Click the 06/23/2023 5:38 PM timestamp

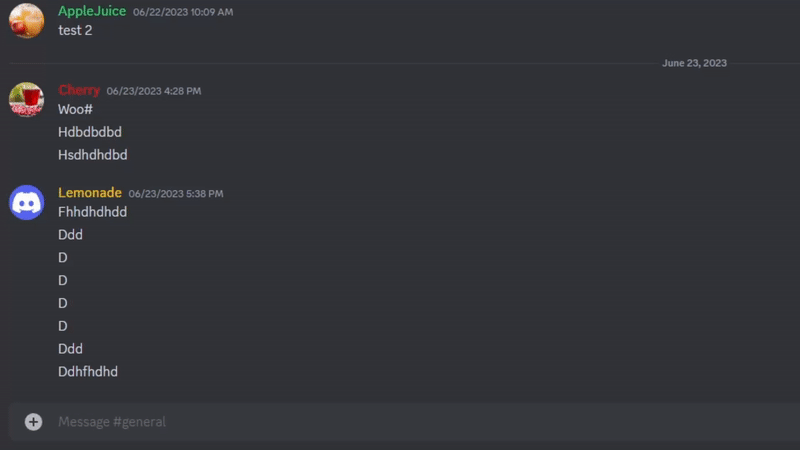pos(176,193)
